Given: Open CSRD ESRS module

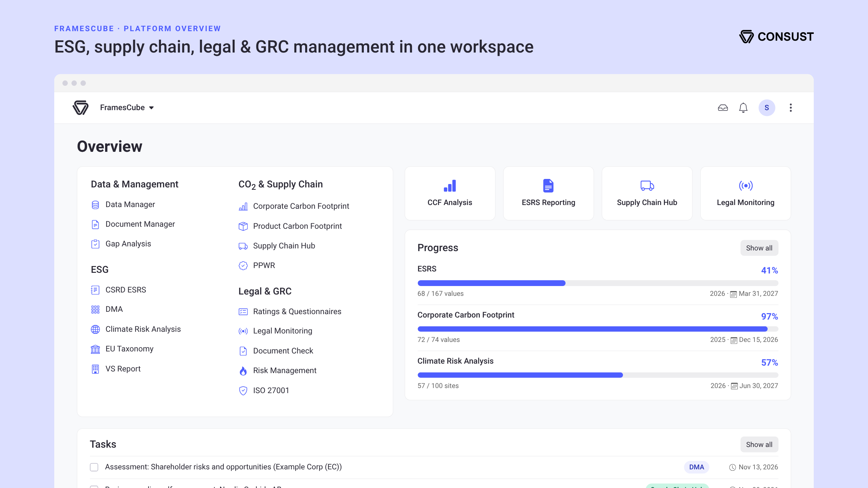Looking at the screenshot, I should [x=126, y=290].
